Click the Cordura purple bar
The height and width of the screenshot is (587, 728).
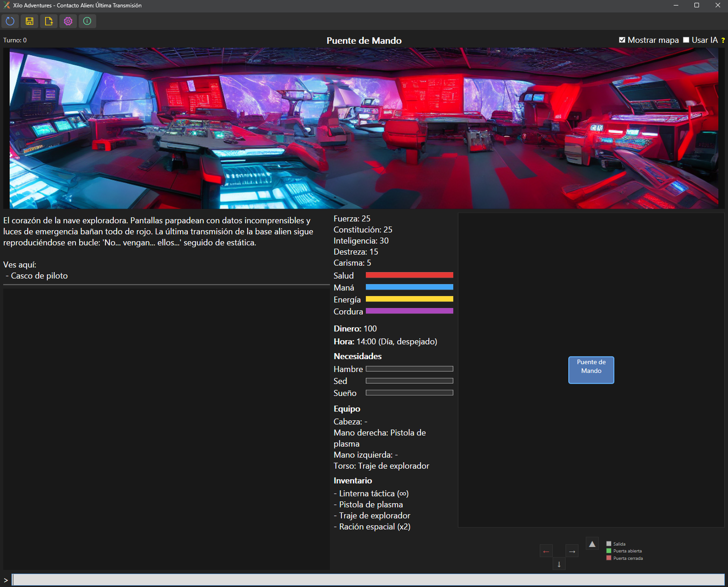click(x=410, y=311)
